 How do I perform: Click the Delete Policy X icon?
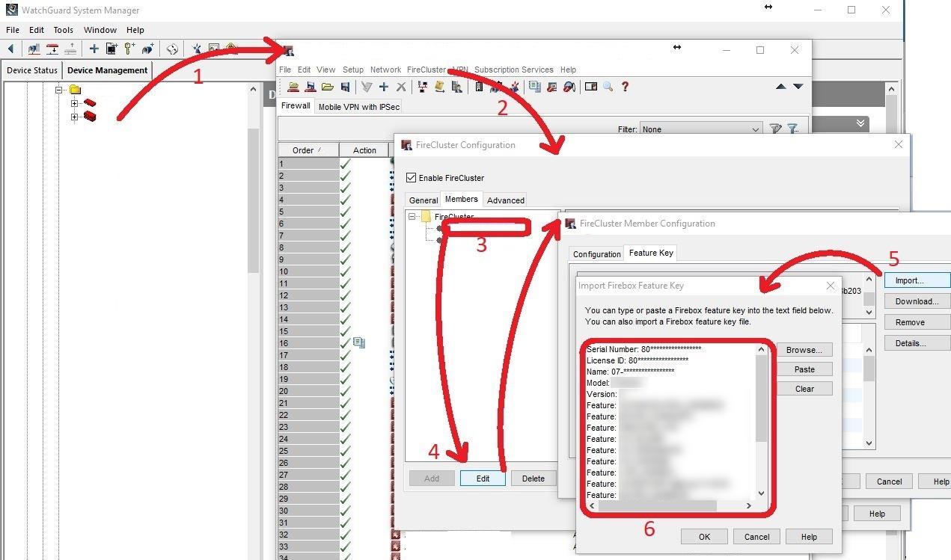[x=401, y=87]
